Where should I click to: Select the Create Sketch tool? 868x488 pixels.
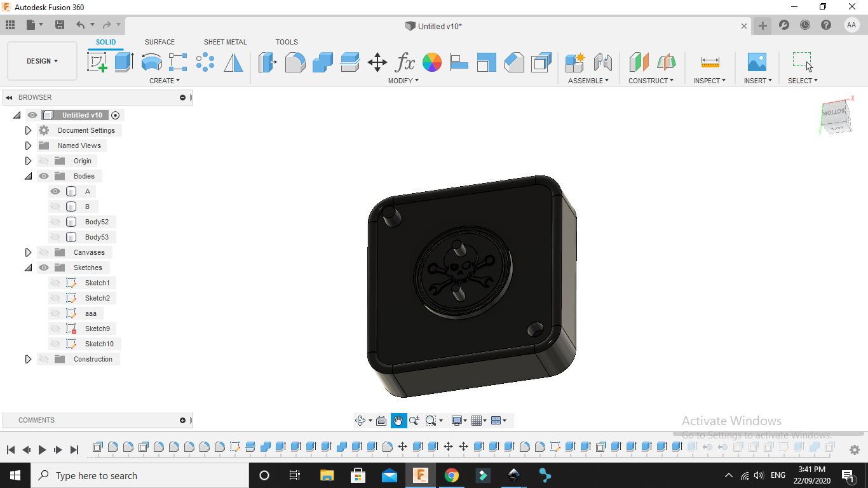97,62
